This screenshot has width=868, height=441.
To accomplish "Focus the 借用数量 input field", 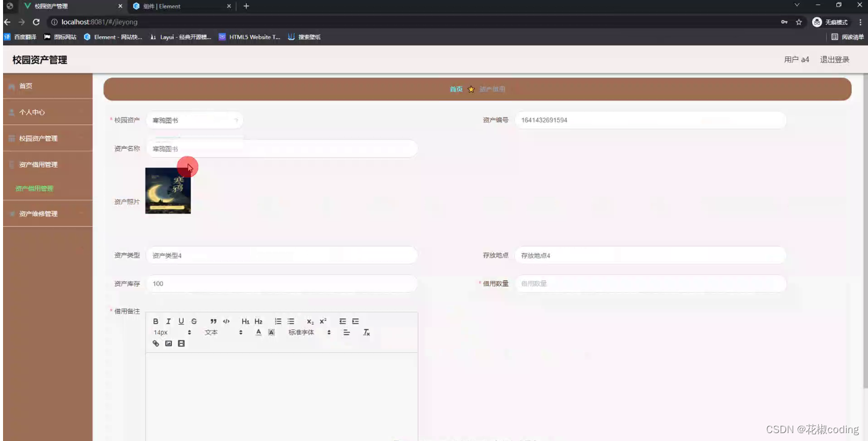I will click(x=650, y=283).
